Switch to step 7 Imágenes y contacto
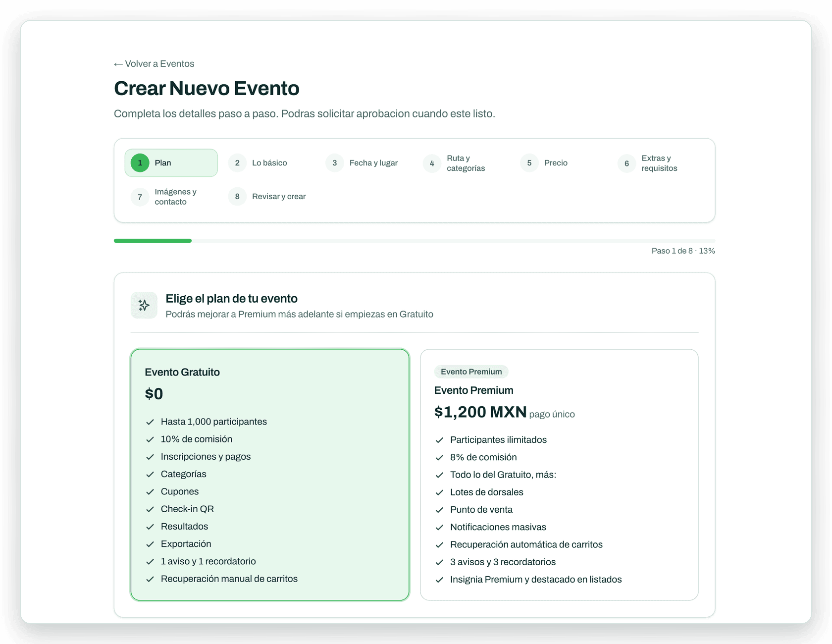This screenshot has width=832, height=644. tap(171, 197)
